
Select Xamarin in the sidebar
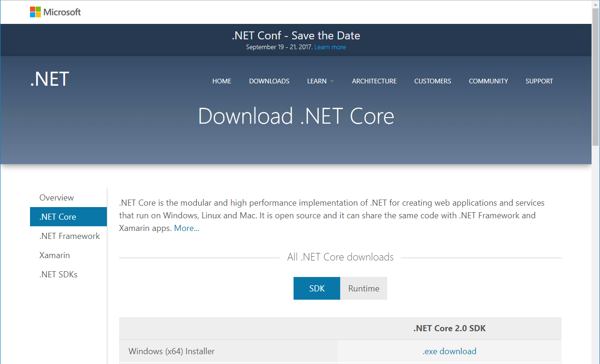[68, 255]
